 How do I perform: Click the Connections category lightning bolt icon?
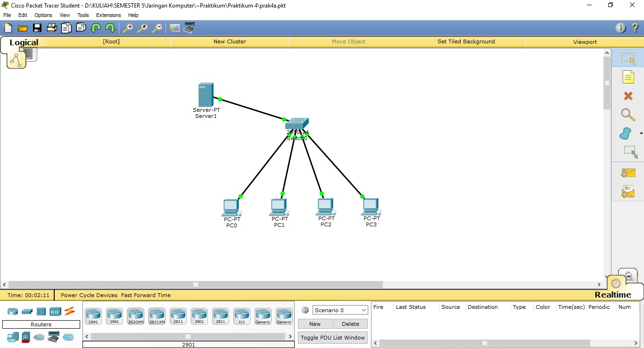pos(69,311)
